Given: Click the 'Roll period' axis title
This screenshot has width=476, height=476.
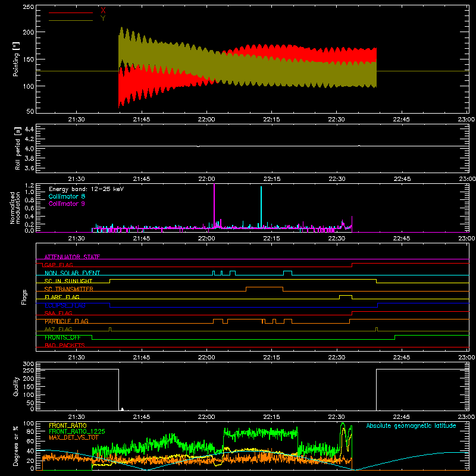Looking at the screenshot, I should [x=17, y=148].
